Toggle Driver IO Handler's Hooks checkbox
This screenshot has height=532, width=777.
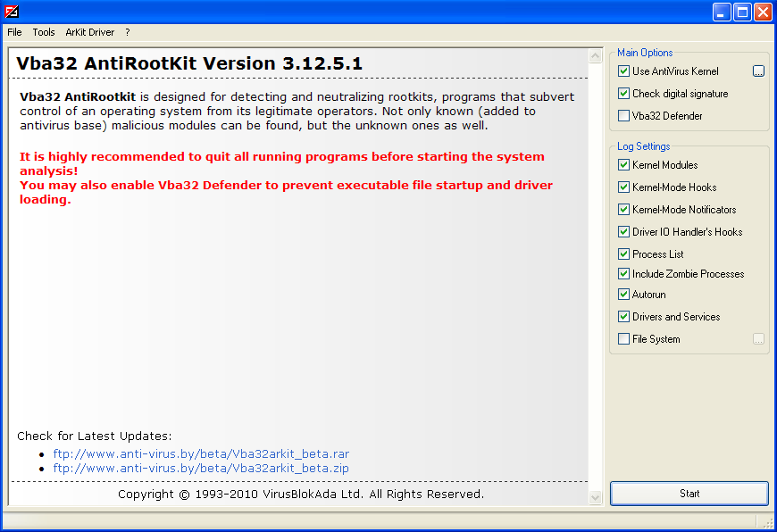tap(624, 232)
